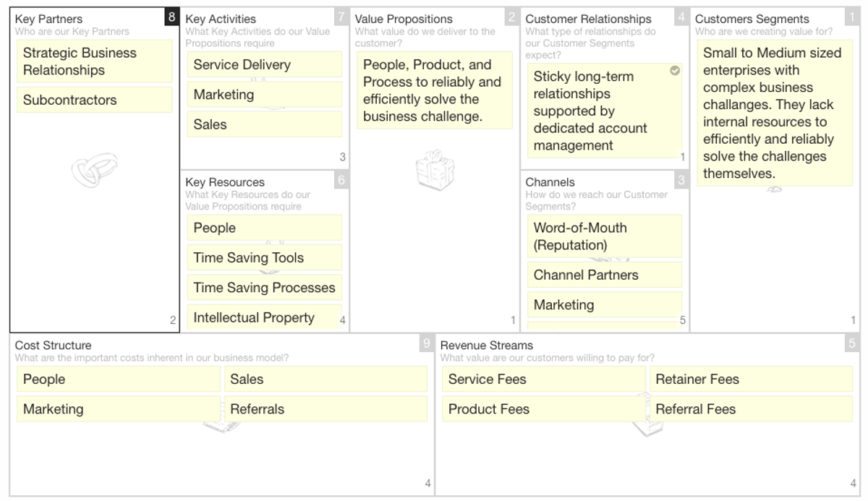Click the number 9 badge on Cost Structure
Viewport: 868px width, 501px height.
click(427, 344)
